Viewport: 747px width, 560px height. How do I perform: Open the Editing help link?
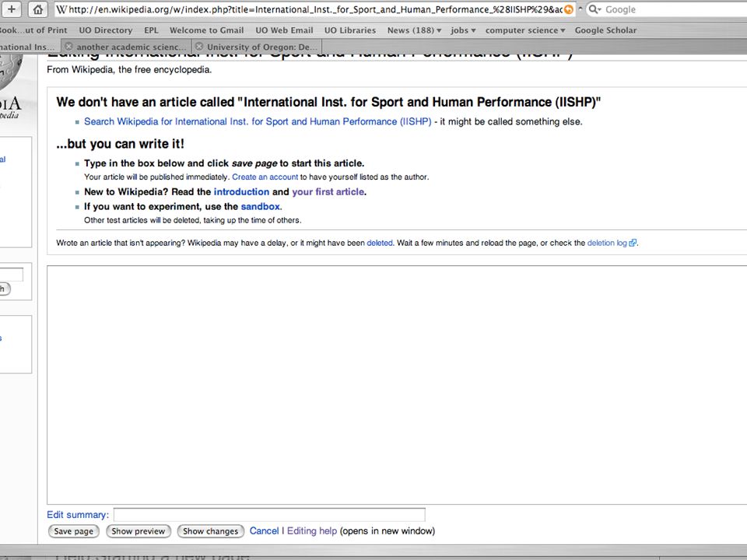pos(312,531)
